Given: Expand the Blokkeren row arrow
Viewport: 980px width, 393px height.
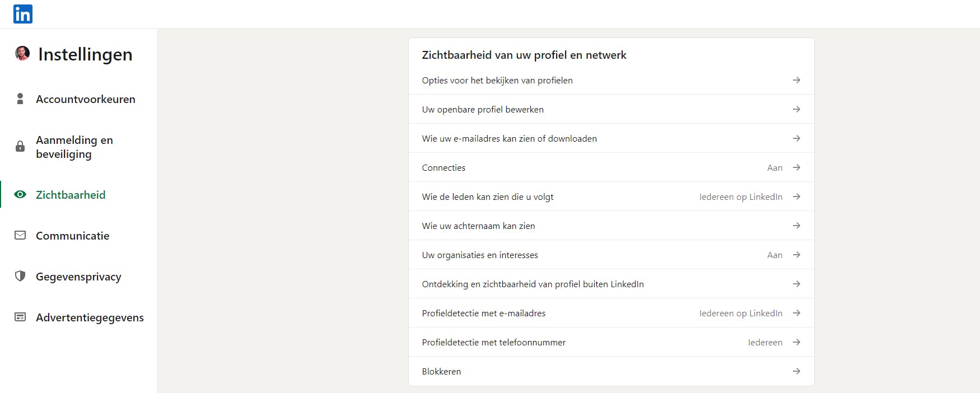Looking at the screenshot, I should 796,371.
